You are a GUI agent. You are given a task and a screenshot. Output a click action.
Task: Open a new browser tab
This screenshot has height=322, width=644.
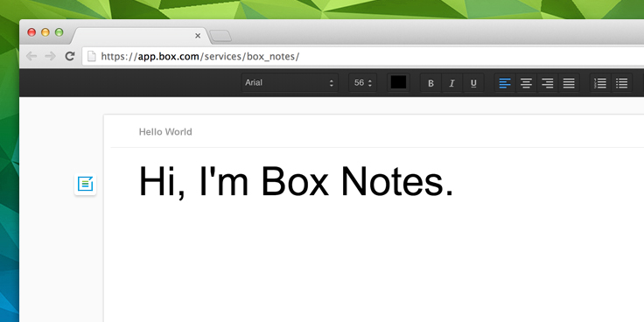point(220,36)
